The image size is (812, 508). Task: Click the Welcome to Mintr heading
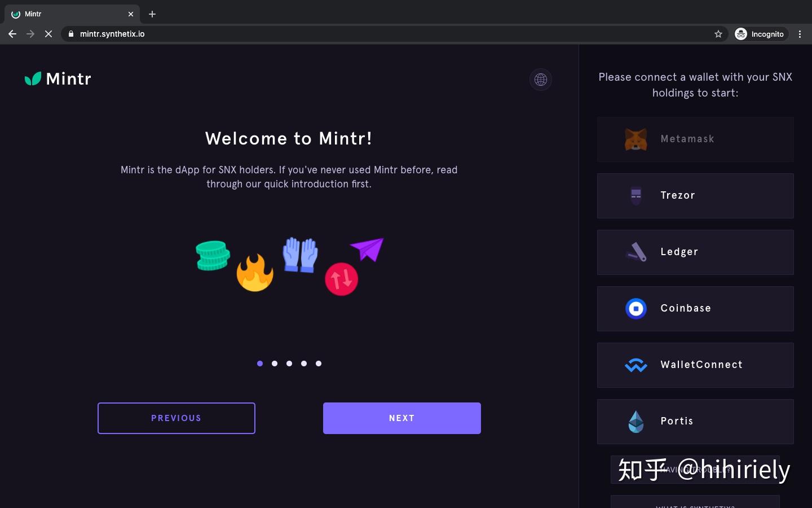289,138
